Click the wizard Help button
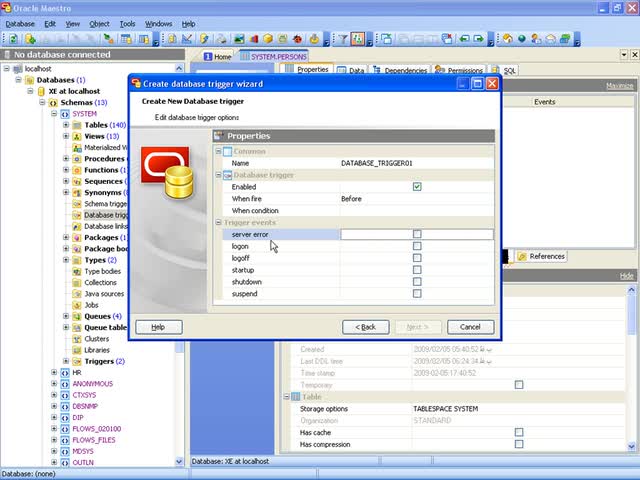The width and height of the screenshot is (640, 480). click(x=159, y=327)
